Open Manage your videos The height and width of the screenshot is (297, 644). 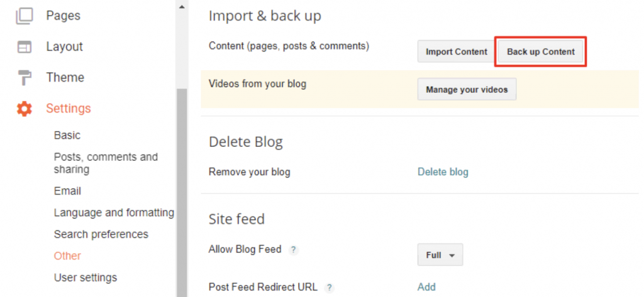point(466,89)
